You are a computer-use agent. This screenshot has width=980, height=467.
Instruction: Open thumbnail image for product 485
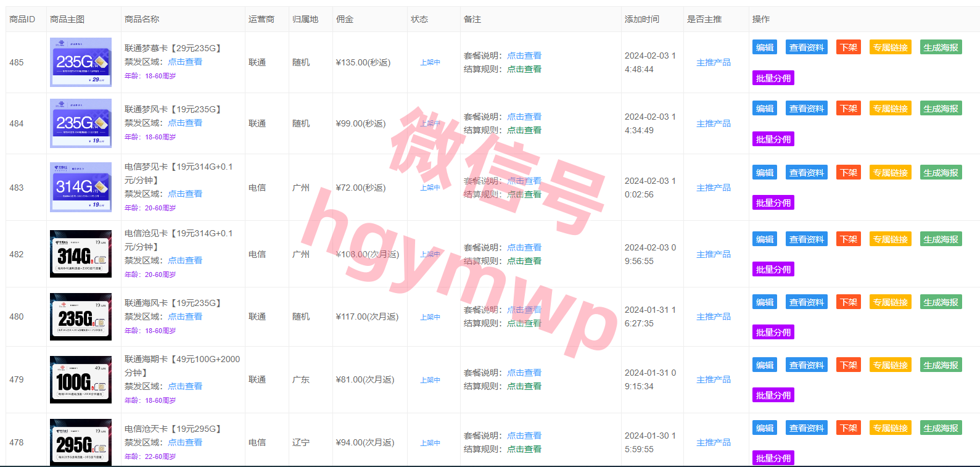tap(81, 62)
